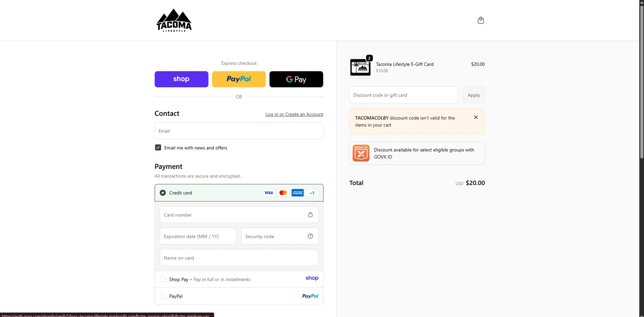Screen dimensions: 644x317
Task: Open the GOVX ID discount offer
Action: [417, 153]
